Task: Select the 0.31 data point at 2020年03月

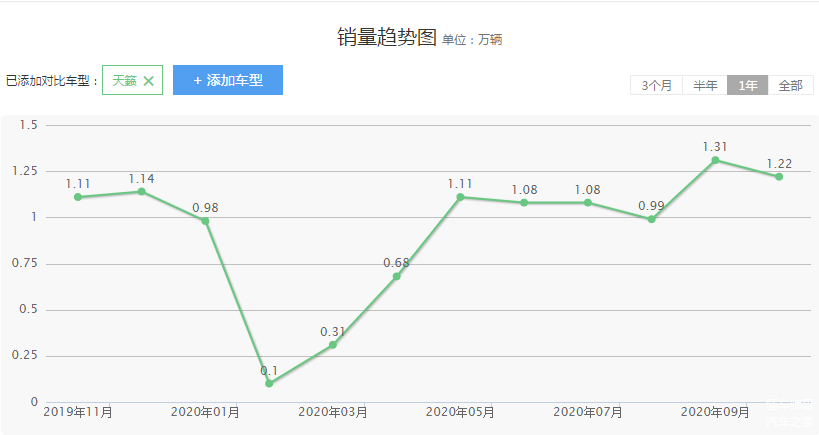Action: click(333, 345)
